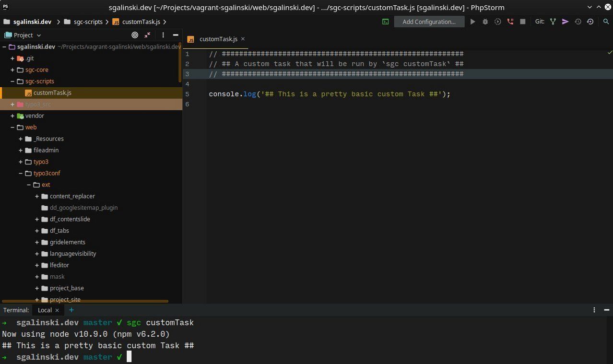
Task: Click the stop process icon in the toolbar
Action: click(523, 22)
